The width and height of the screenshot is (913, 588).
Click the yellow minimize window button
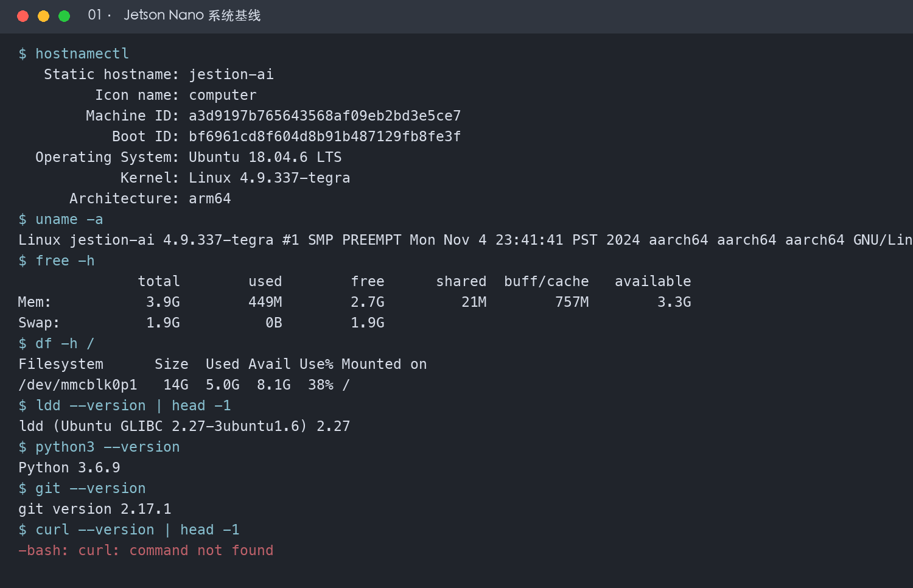44,16
